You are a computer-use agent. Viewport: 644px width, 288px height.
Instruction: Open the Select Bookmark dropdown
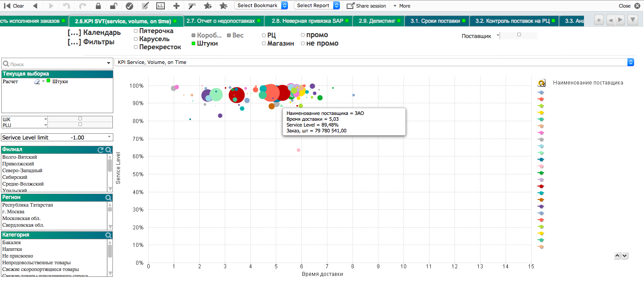(261, 6)
